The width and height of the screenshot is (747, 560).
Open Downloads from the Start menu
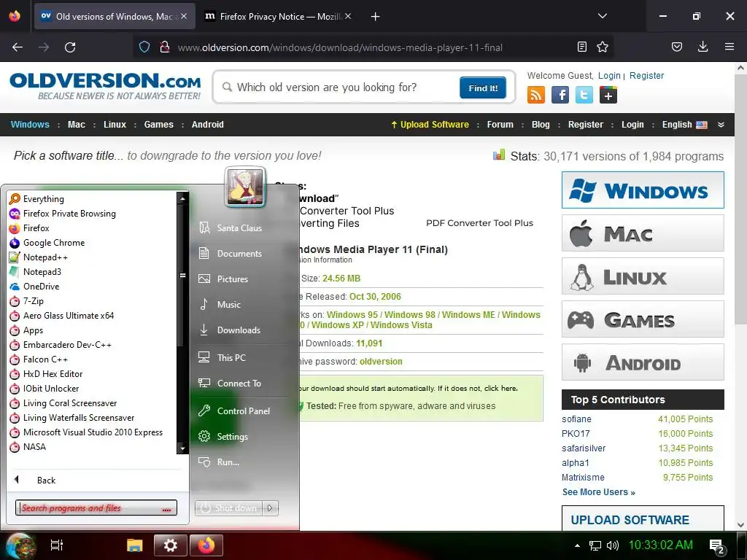click(x=239, y=330)
